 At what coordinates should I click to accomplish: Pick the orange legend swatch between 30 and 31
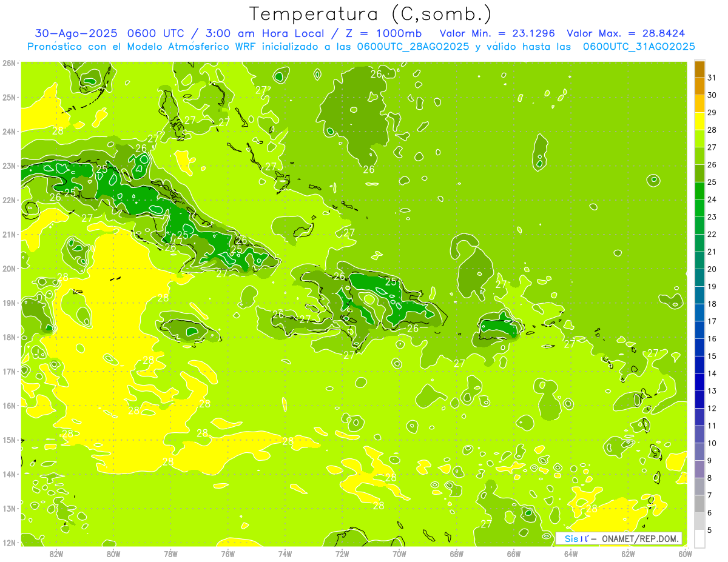699,87
